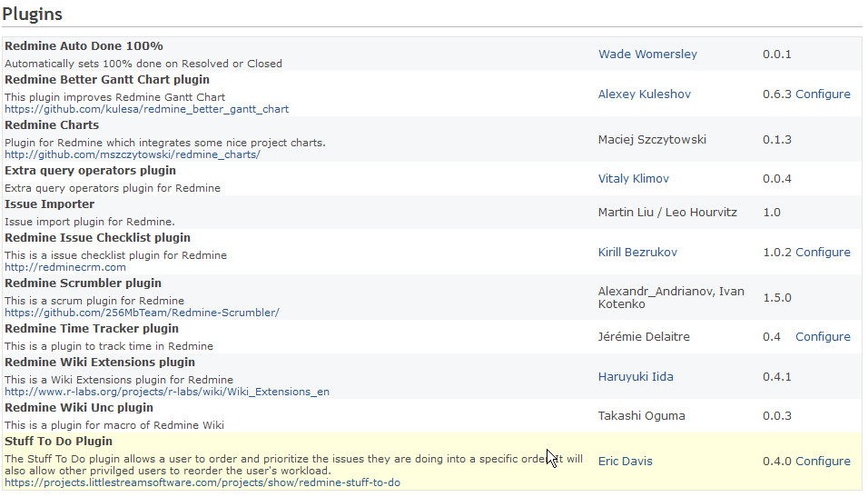Click version 0.0.3 of Wiki Unc
The image size is (868, 497).
776,415
